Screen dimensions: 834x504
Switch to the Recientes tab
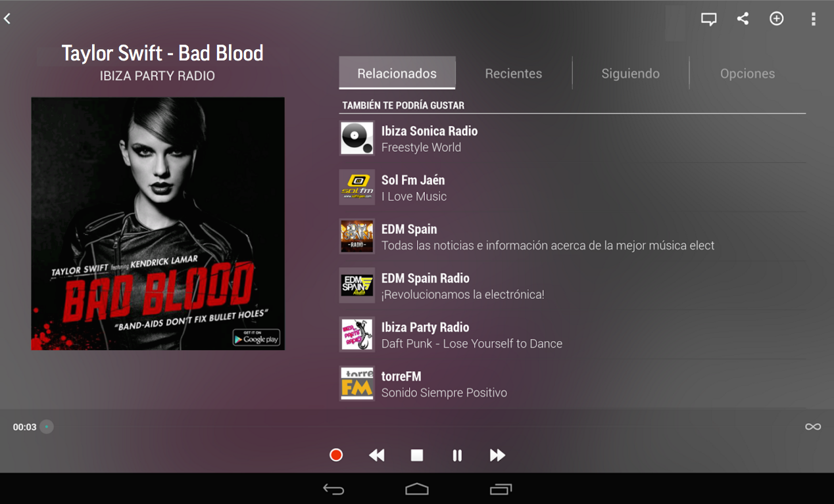[514, 73]
